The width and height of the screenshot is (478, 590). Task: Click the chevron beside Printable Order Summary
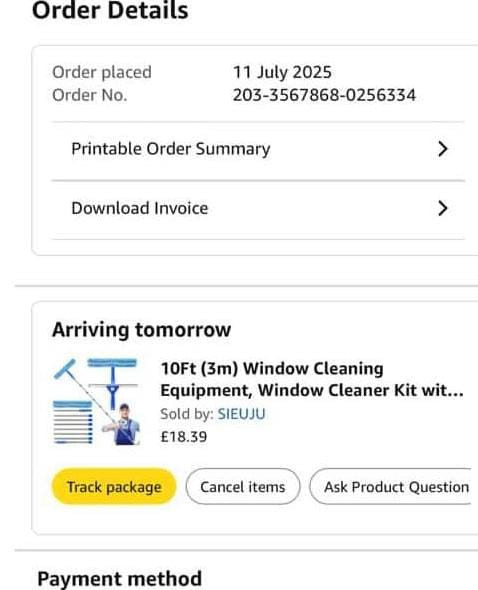click(x=443, y=149)
